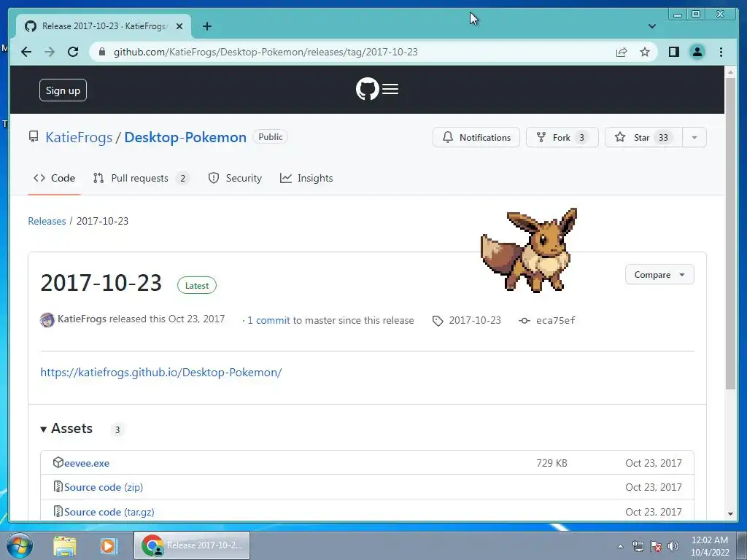
Task: Click the page vertical scrollbar thumb
Action: (x=730, y=233)
